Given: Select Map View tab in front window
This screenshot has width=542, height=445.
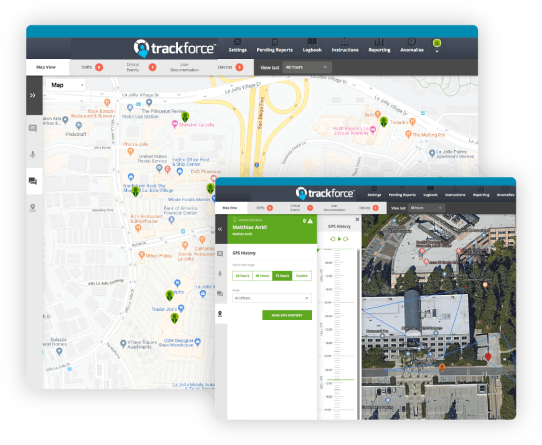Looking at the screenshot, I should 230,208.
